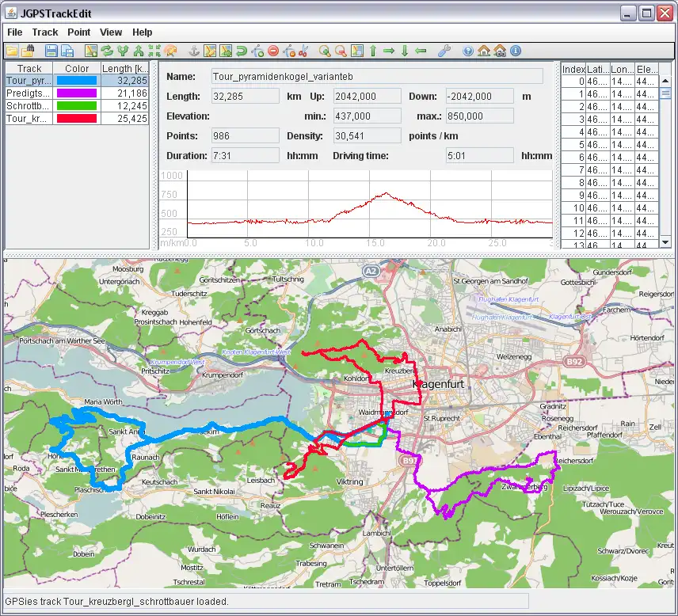The width and height of the screenshot is (678, 616).
Task: Open the View menu
Action: 111,32
